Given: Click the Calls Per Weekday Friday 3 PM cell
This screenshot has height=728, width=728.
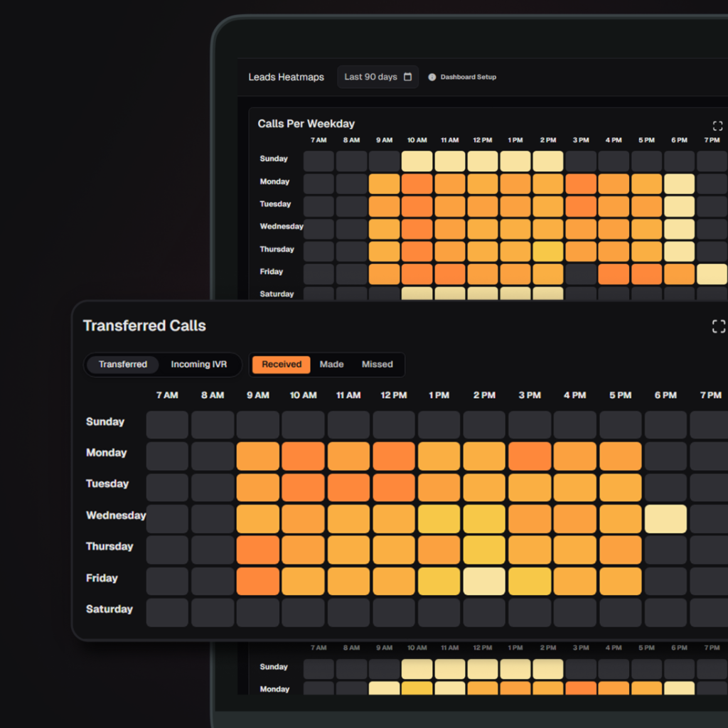Looking at the screenshot, I should point(581,274).
